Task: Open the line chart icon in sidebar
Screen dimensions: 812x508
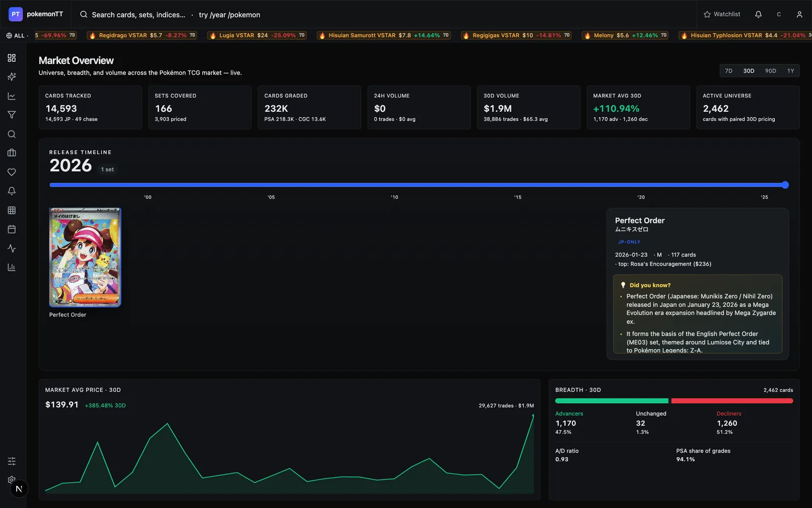Action: (x=12, y=96)
